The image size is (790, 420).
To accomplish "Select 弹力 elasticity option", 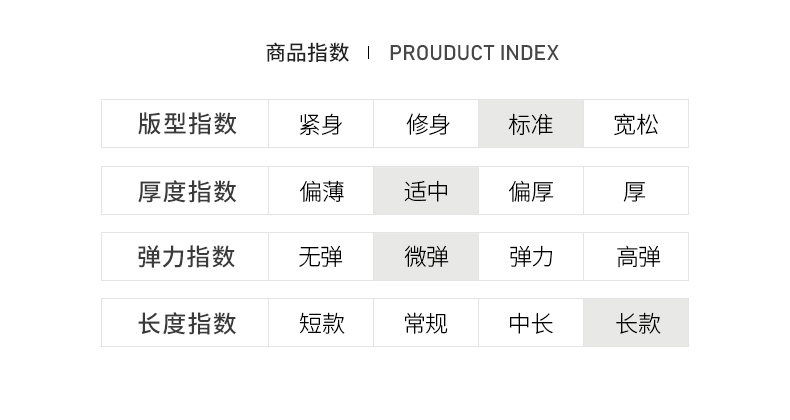I will [531, 257].
